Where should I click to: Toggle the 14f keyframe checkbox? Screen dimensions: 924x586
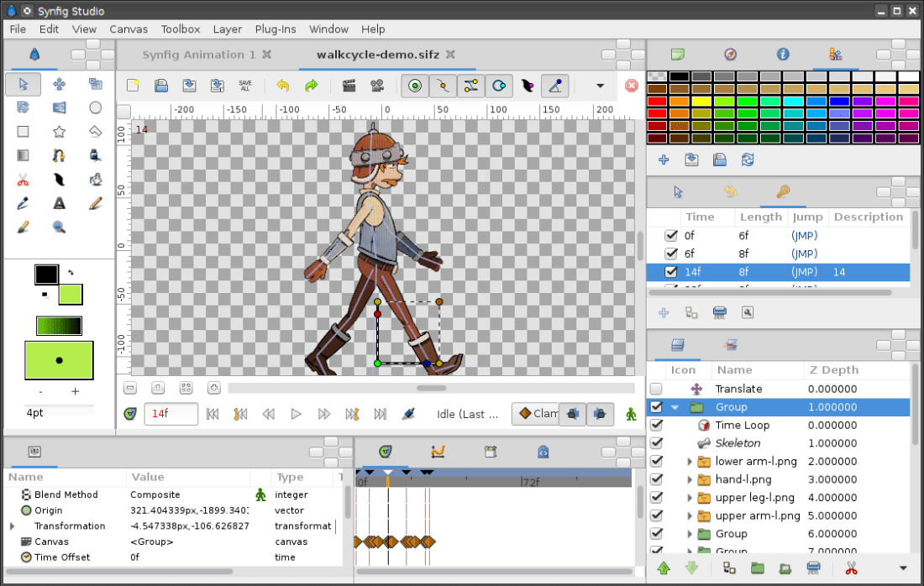[x=670, y=272]
